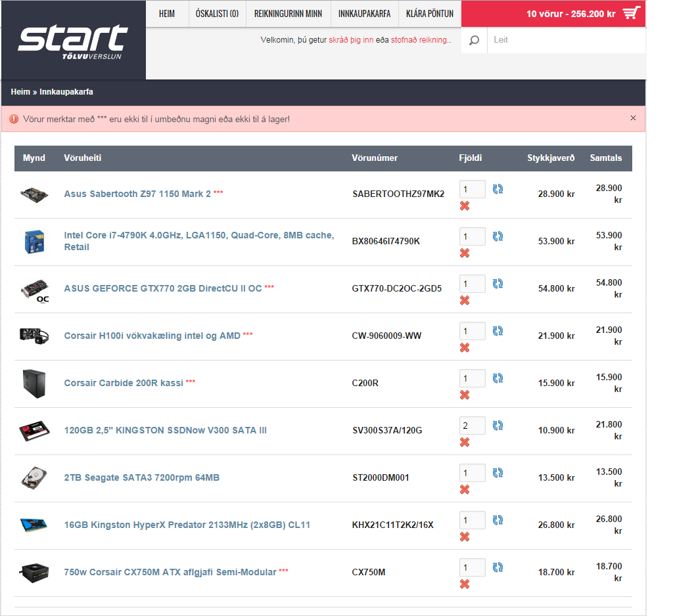Refresh quantity for Intel Core i7-4790K
This screenshot has width=673, height=616.
pyautogui.click(x=498, y=236)
